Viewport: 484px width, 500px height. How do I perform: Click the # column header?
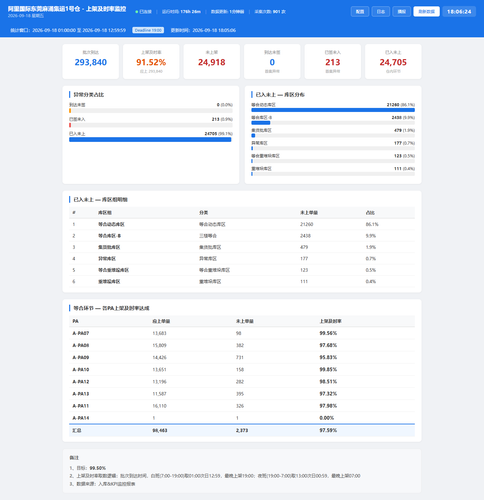click(x=74, y=213)
